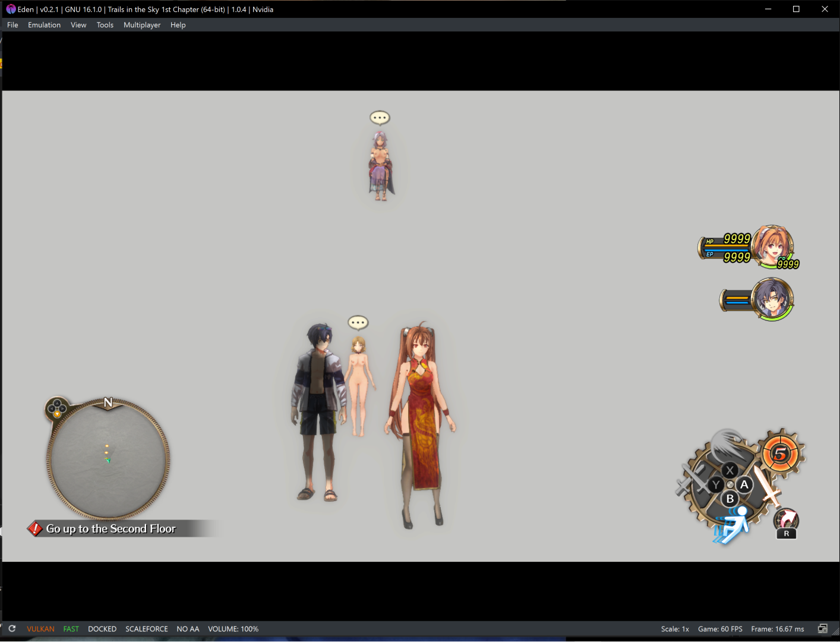Change the NO AA anti-aliasing setting
The image size is (840, 642).
[x=188, y=629]
